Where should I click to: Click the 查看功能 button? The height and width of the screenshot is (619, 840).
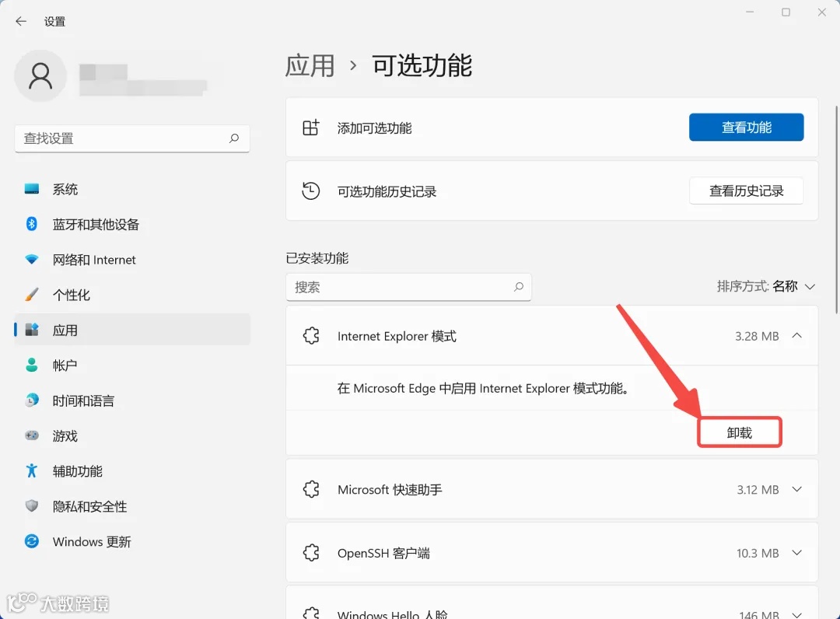tap(746, 127)
